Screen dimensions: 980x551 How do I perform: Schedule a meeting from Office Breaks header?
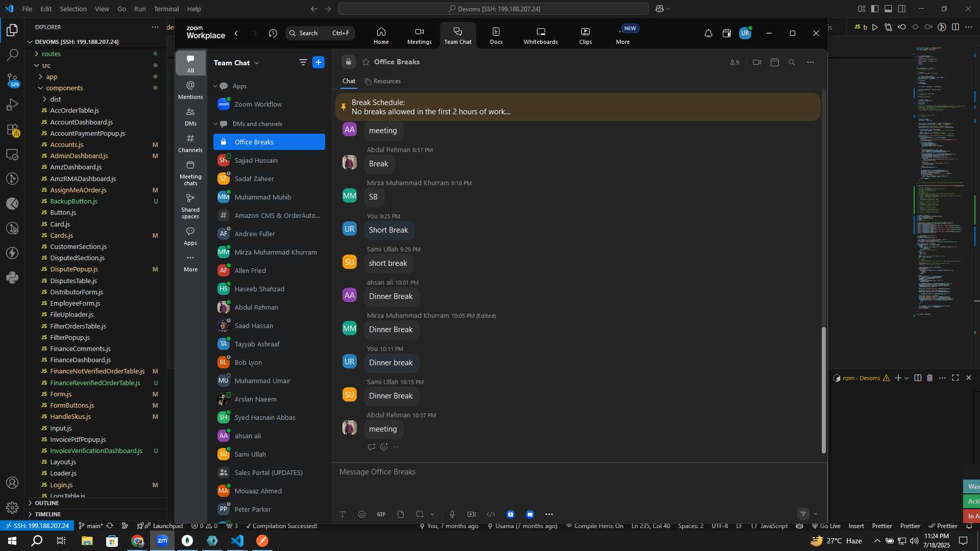774,62
